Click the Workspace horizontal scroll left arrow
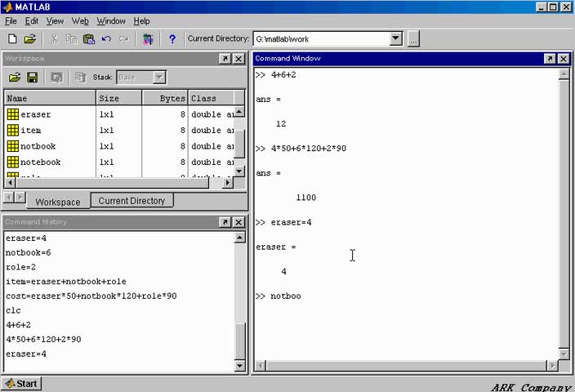The width and height of the screenshot is (575, 392). (x=11, y=182)
